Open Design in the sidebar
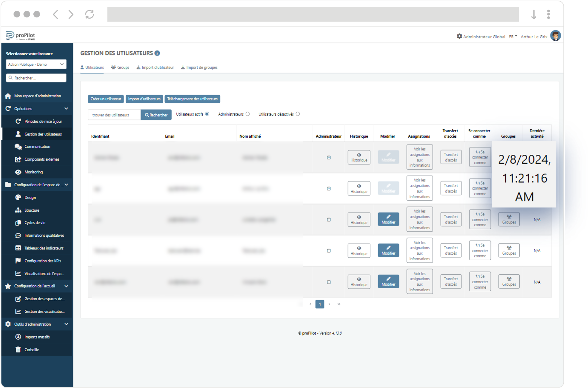 30,197
